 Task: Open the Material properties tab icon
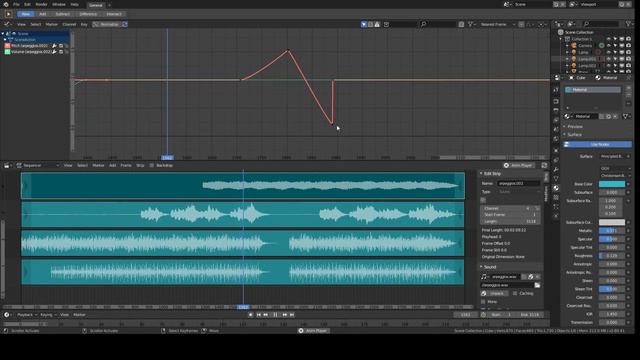click(556, 188)
